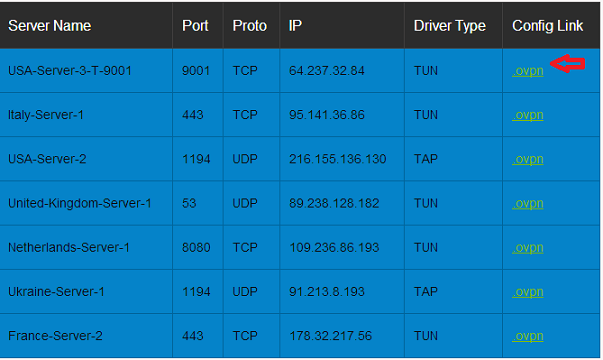The width and height of the screenshot is (603, 360).
Task: Click the Netherlands-Server-1 port 8080 cell
Action: point(198,247)
